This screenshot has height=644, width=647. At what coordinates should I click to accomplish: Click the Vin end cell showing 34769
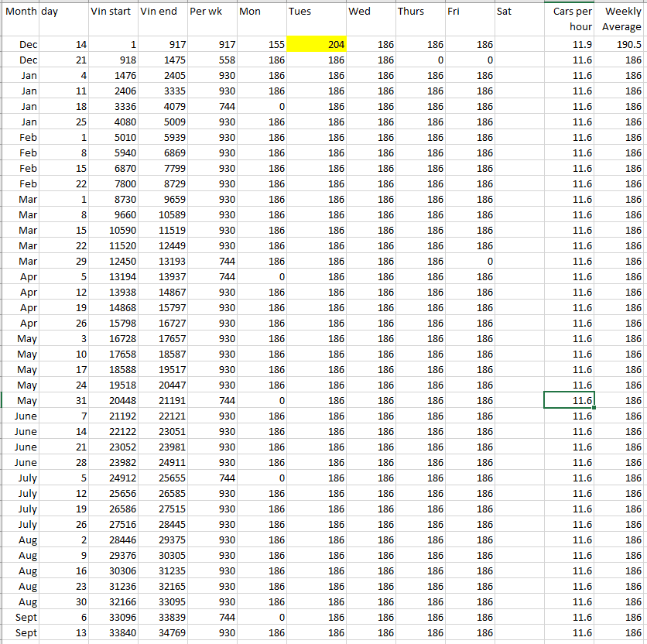pyautogui.click(x=163, y=632)
